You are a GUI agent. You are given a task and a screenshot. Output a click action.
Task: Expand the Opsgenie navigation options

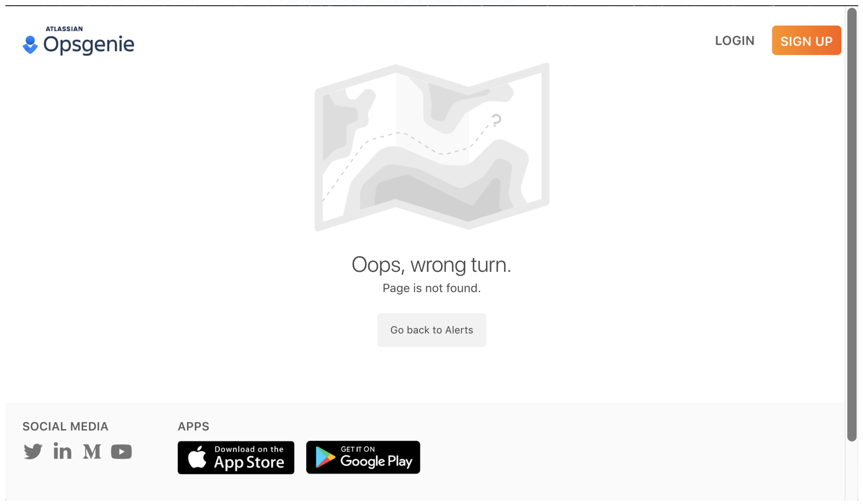[78, 40]
